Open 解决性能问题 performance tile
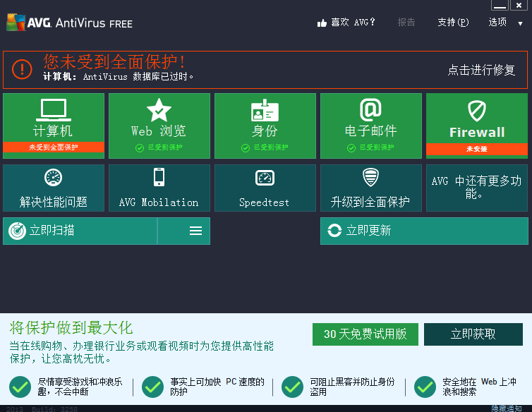This screenshot has width=532, height=412. tap(54, 188)
